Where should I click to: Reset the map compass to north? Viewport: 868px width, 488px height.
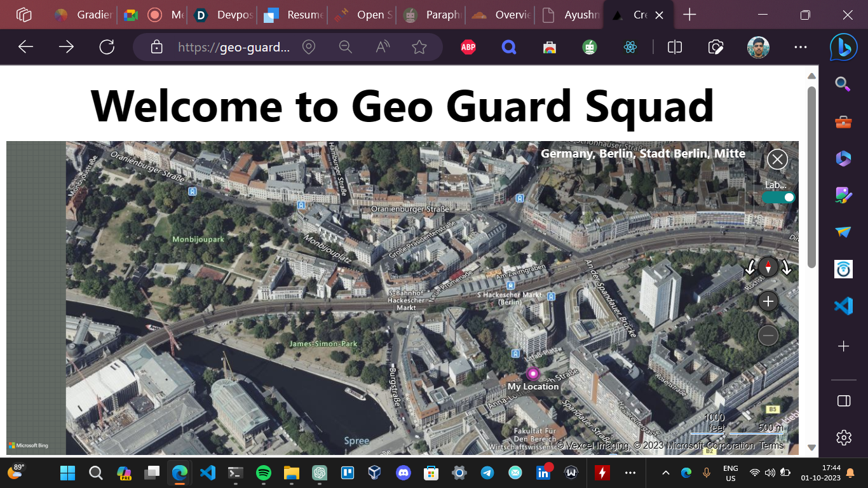[x=768, y=267]
